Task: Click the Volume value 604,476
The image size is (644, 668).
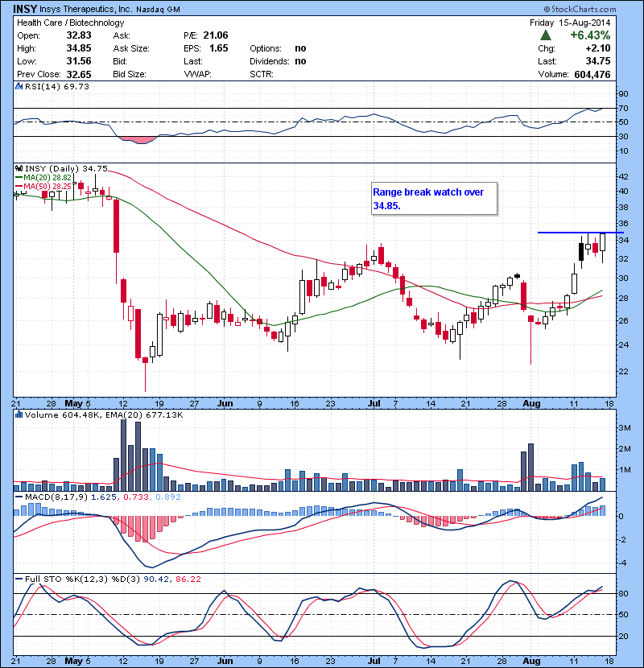Action: 592,75
